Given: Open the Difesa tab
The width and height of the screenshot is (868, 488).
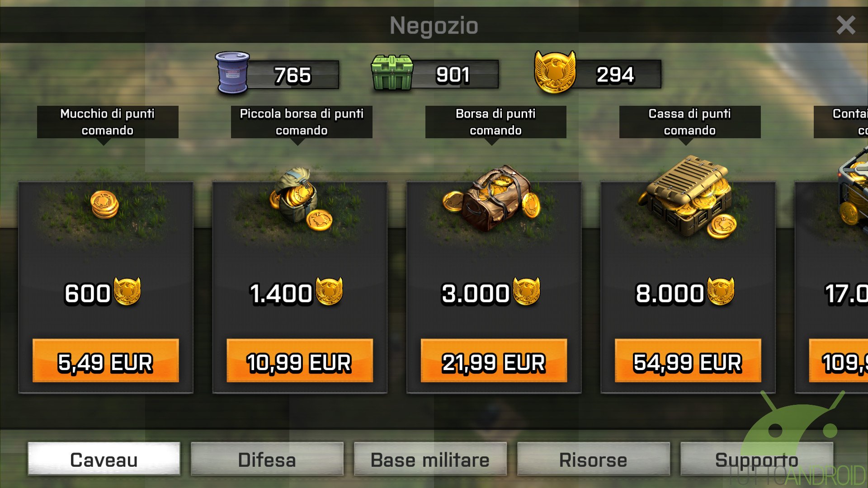Looking at the screenshot, I should (x=267, y=459).
